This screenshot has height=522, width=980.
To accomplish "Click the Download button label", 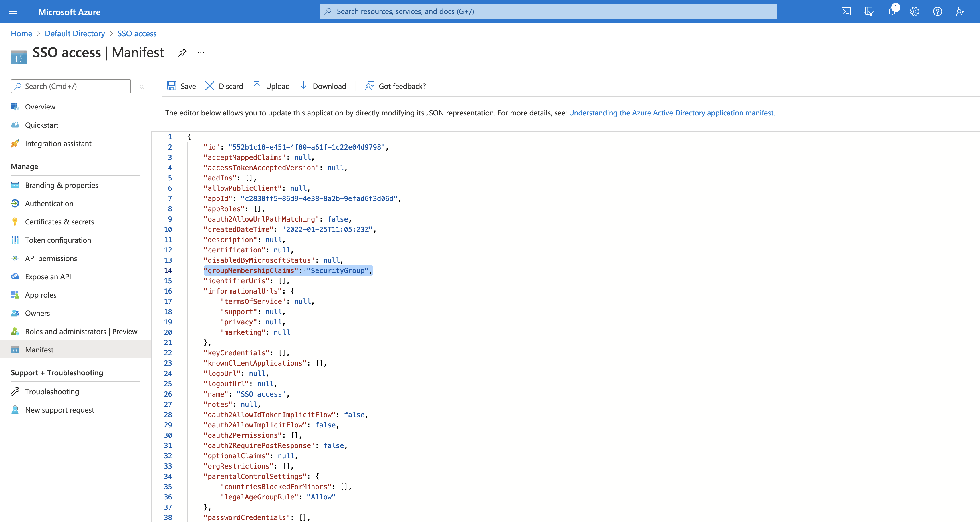I will [x=329, y=86].
